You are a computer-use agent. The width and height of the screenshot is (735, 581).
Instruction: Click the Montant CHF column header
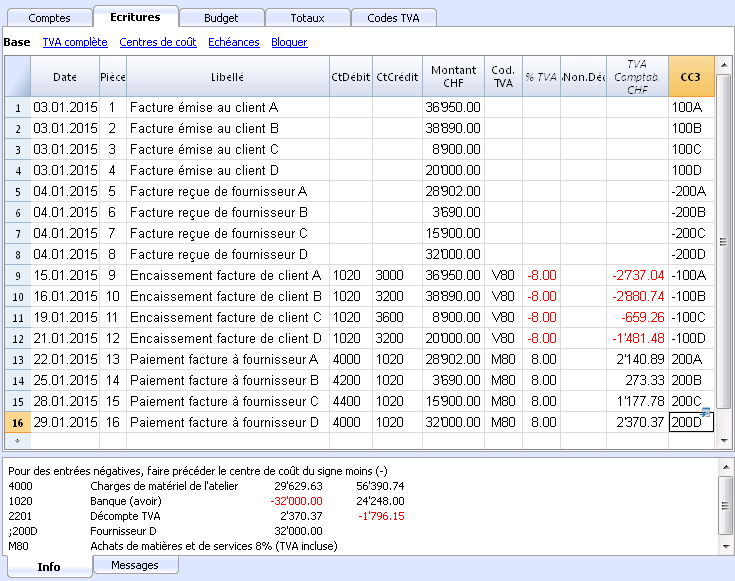tap(453, 76)
